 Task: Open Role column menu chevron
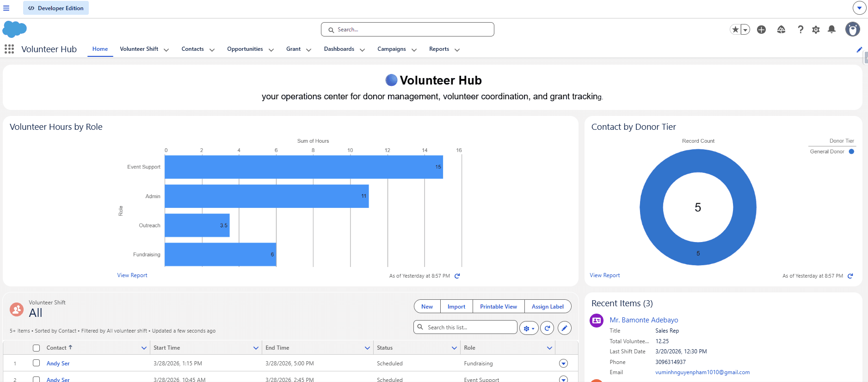(550, 348)
